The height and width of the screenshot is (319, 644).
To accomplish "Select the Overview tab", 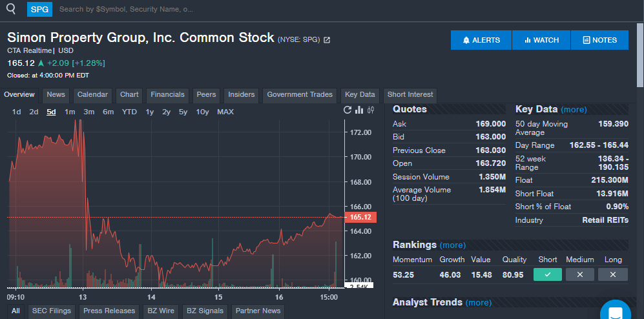I will [19, 95].
